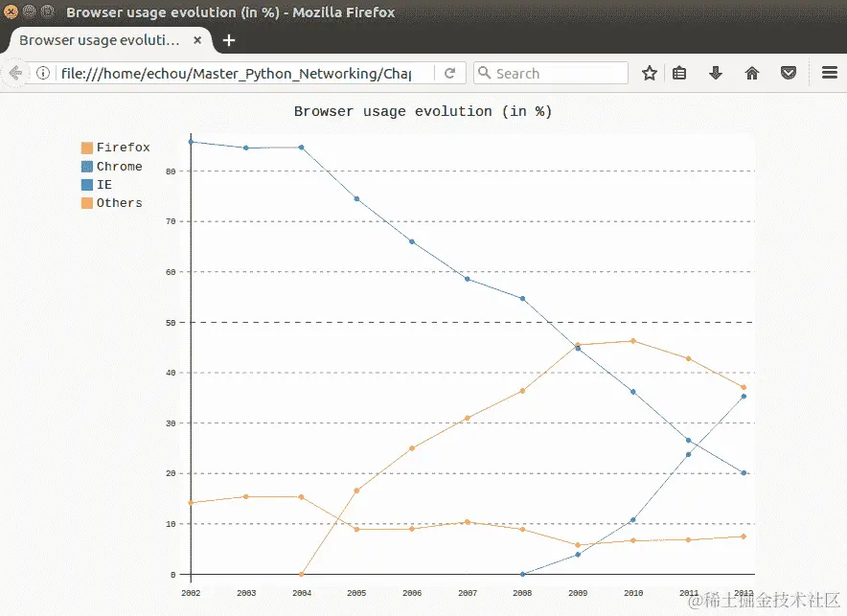Close the Firefox window via title bar button
Screen dimensions: 847x616
click(x=11, y=11)
